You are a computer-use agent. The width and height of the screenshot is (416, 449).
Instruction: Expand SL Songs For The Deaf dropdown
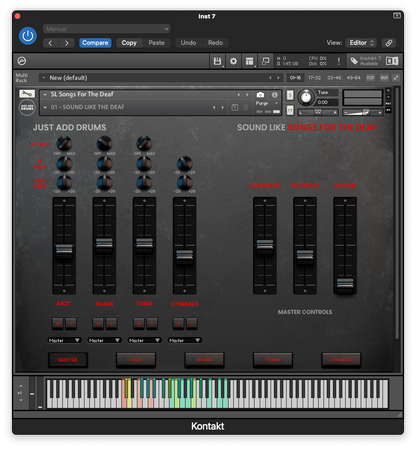point(45,95)
